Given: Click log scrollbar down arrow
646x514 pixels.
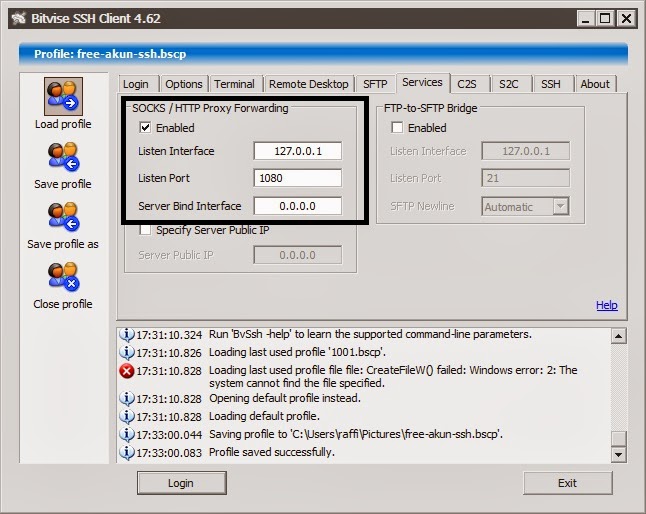Looking at the screenshot, I should (618, 455).
